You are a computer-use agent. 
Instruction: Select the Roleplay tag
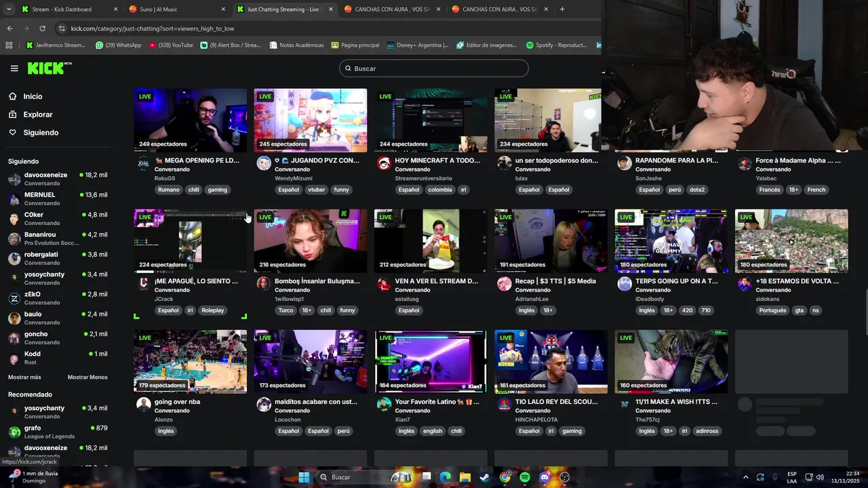[212, 310]
